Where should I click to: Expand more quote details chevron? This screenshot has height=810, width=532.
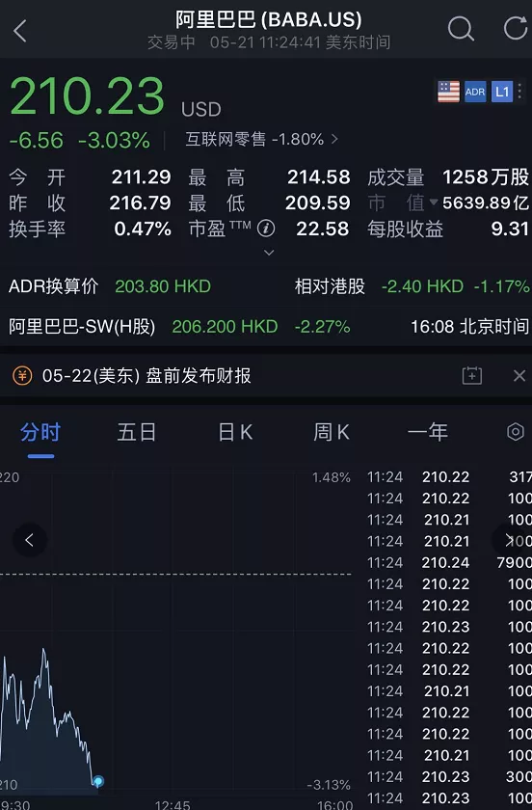[x=269, y=253]
